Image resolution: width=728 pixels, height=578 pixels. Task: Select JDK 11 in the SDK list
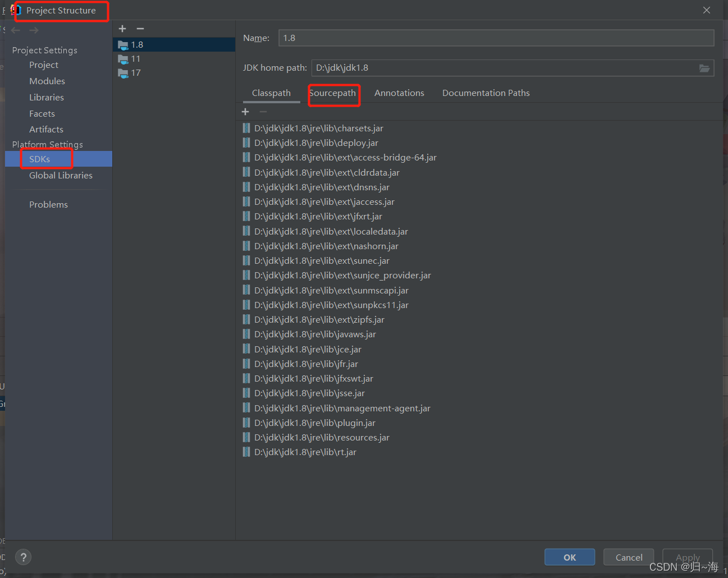(134, 58)
